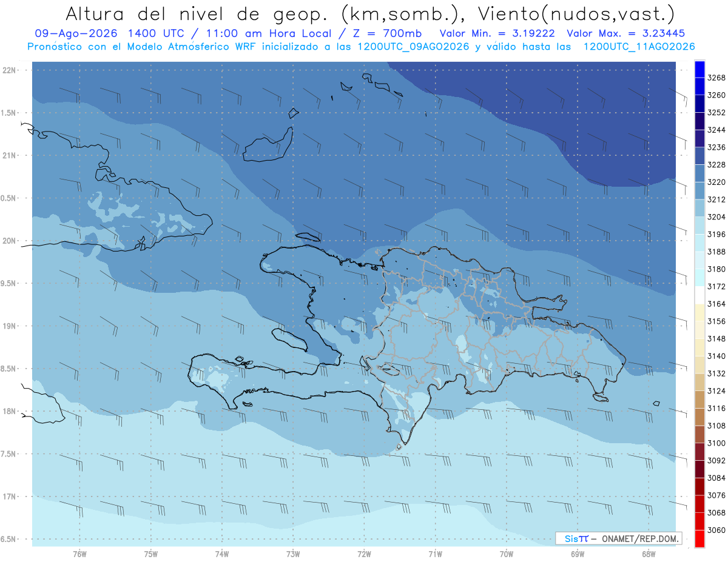Screen dimensions: 728x562
Task: Click the latitude label 20N
Action: [x=10, y=241]
